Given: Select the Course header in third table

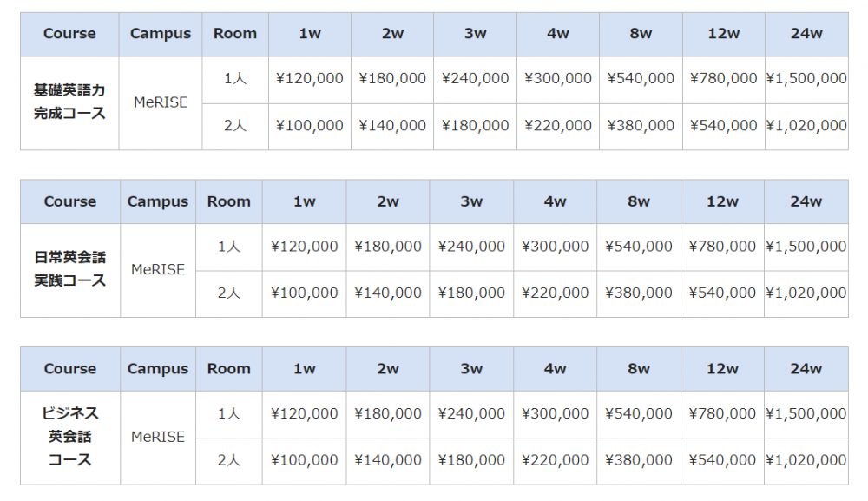Looking at the screenshot, I should 69,369.
